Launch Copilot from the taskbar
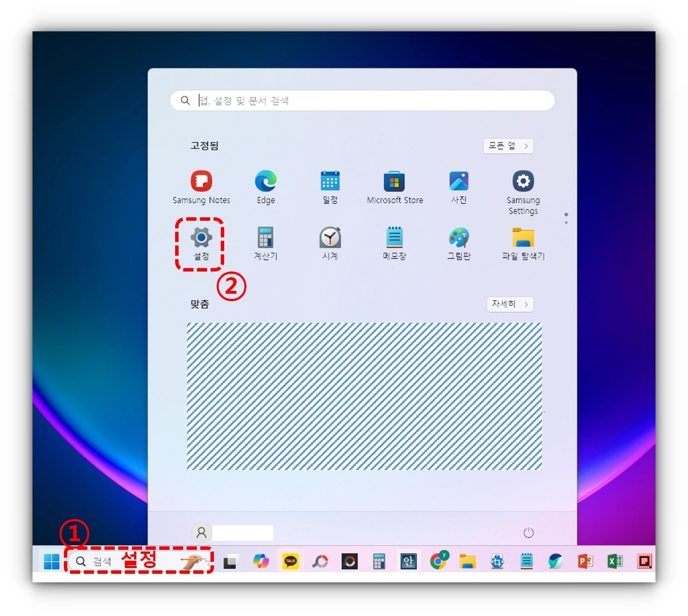Viewport: 688px width, 616px height. 261,562
